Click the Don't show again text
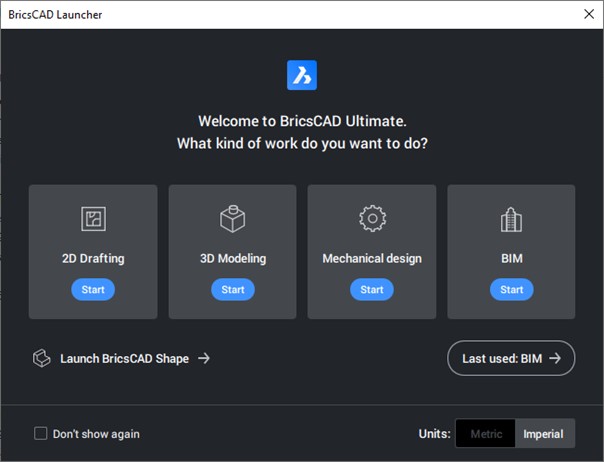 (x=96, y=434)
